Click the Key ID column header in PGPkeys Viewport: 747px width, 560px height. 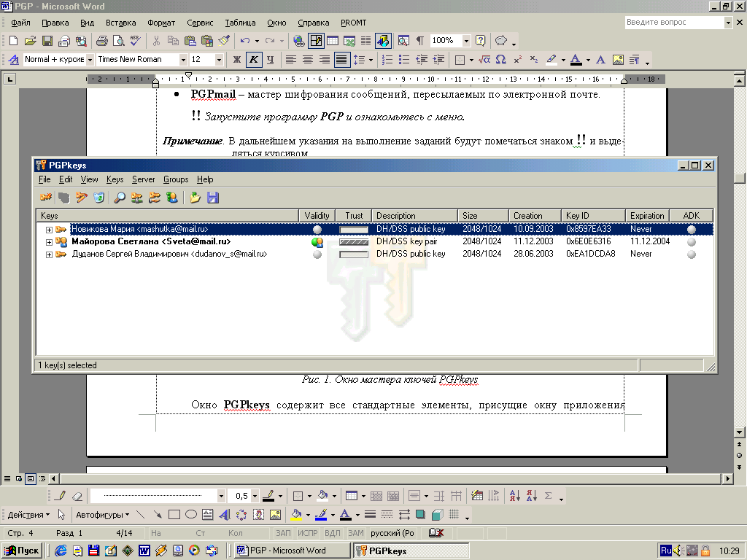point(593,216)
